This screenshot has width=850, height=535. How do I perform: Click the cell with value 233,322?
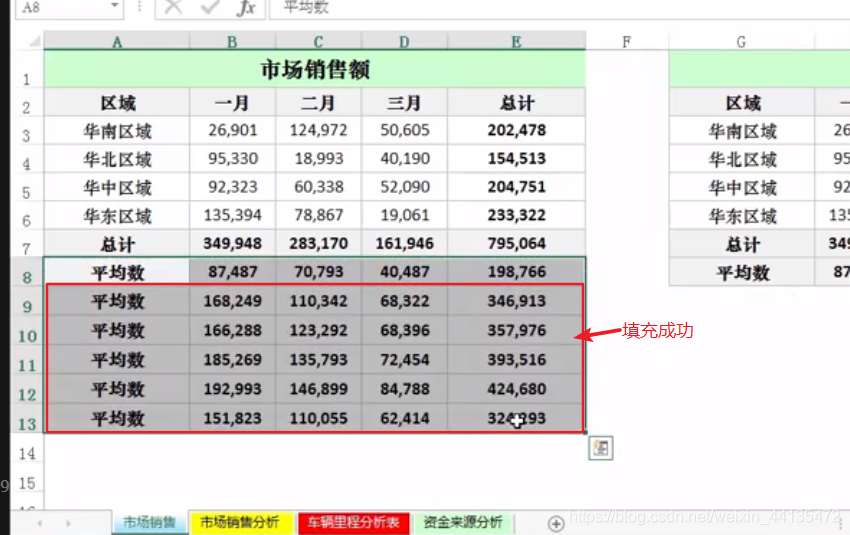click(517, 216)
